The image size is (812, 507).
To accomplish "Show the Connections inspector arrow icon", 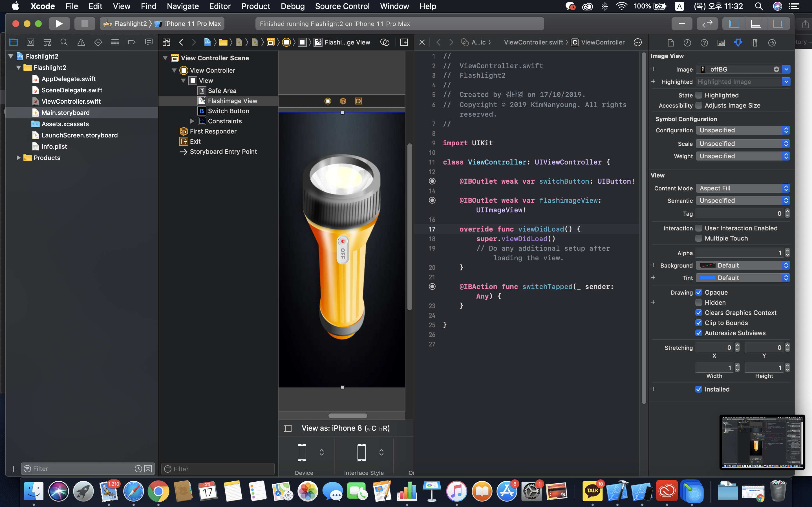I will click(x=772, y=43).
